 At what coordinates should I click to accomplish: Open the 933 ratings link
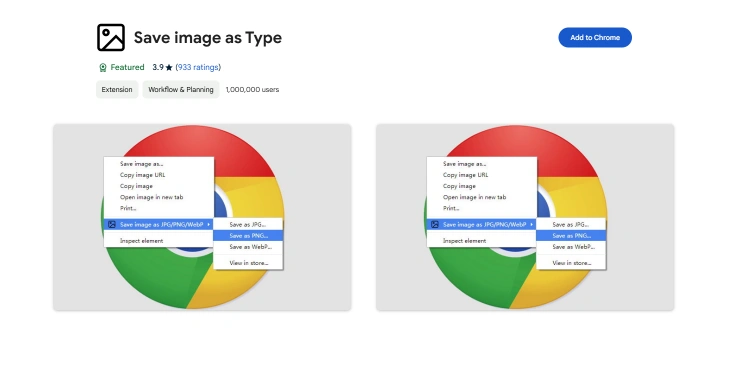pyautogui.click(x=198, y=67)
